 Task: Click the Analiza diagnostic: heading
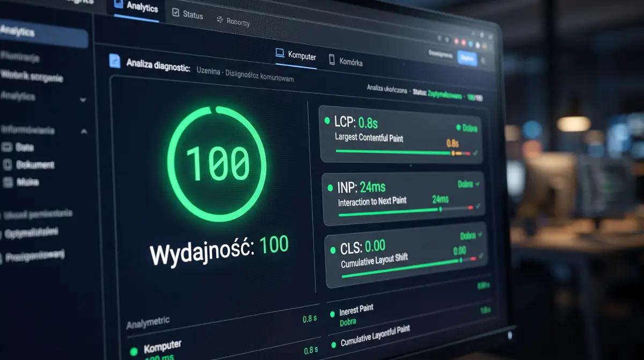coord(158,65)
